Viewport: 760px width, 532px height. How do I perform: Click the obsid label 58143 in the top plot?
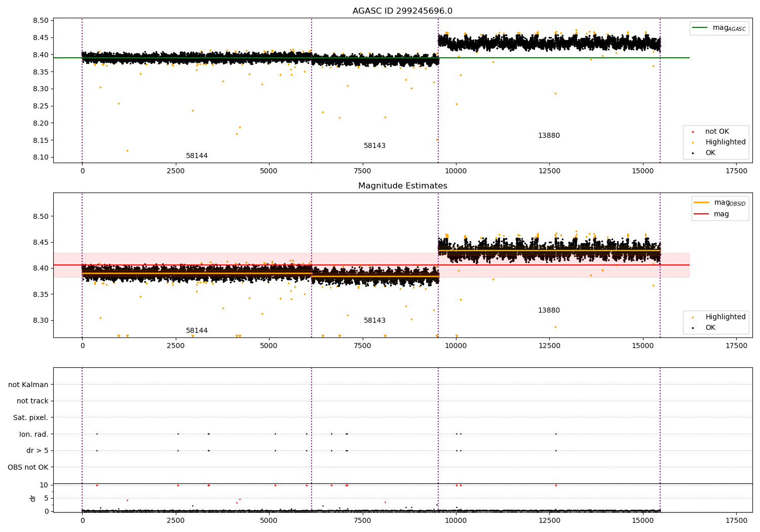374,146
